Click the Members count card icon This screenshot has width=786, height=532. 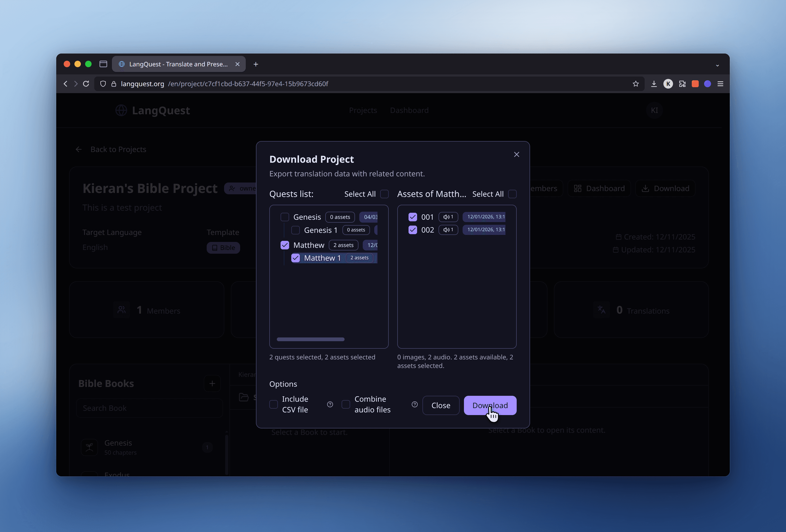click(122, 310)
